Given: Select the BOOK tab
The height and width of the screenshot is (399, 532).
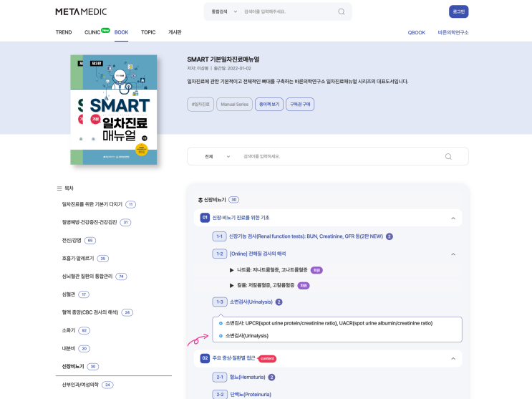Looking at the screenshot, I should click(x=121, y=32).
